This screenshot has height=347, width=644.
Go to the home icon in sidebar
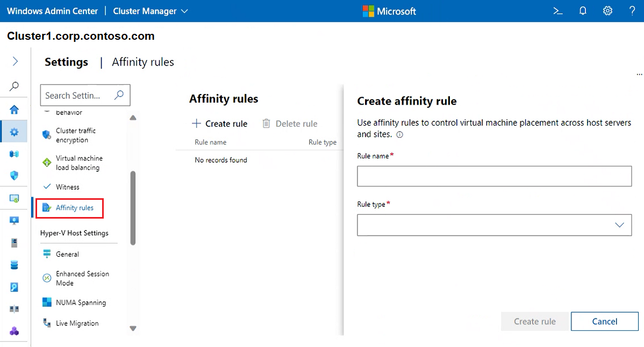pyautogui.click(x=15, y=110)
